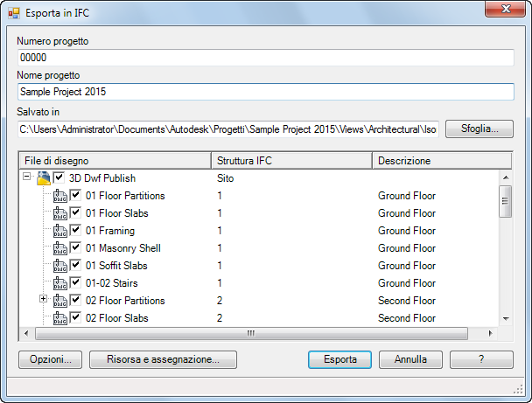Click the DWG icon beside 01 Floor Slabs
This screenshot has height=403, width=532.
coord(60,213)
